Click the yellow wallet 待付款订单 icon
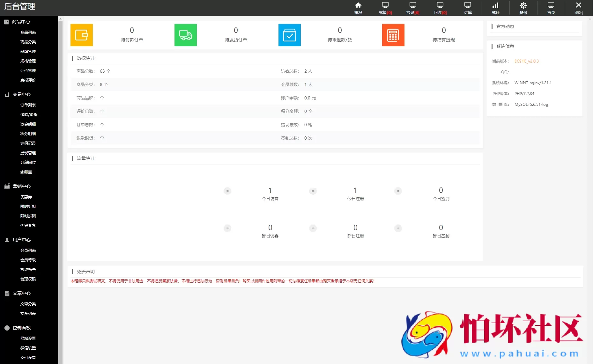Viewport: 593px width, 364px height. pyautogui.click(x=82, y=35)
